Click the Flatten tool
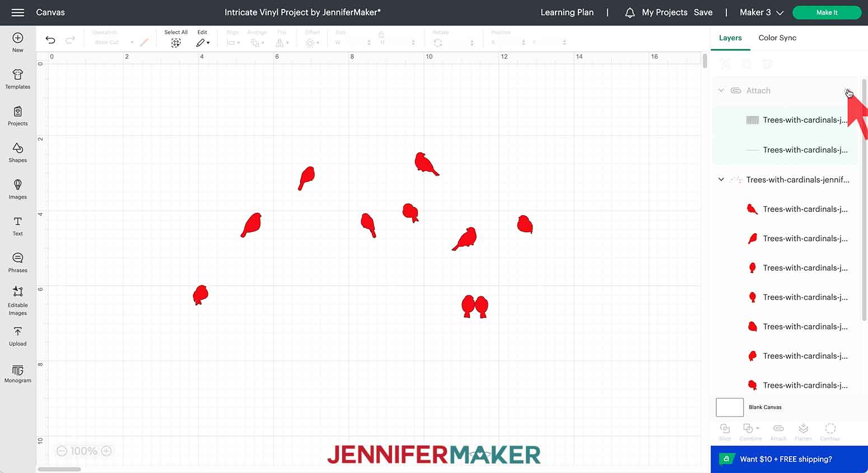868x473 pixels. (x=803, y=432)
